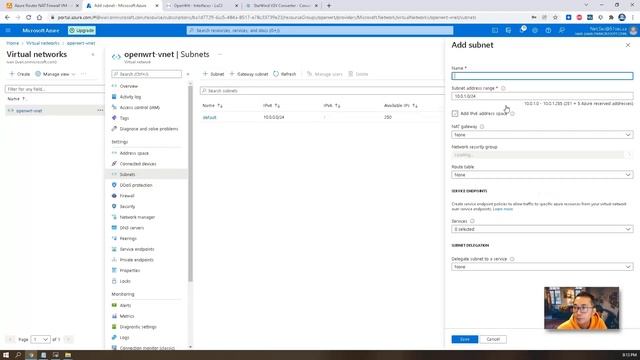The height and width of the screenshot is (360, 640).
Task: Click the add Subnet toolbar button
Action: 214,74
